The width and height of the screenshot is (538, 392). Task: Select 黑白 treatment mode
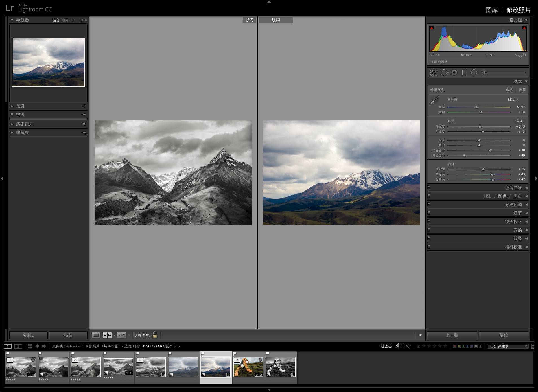click(522, 89)
